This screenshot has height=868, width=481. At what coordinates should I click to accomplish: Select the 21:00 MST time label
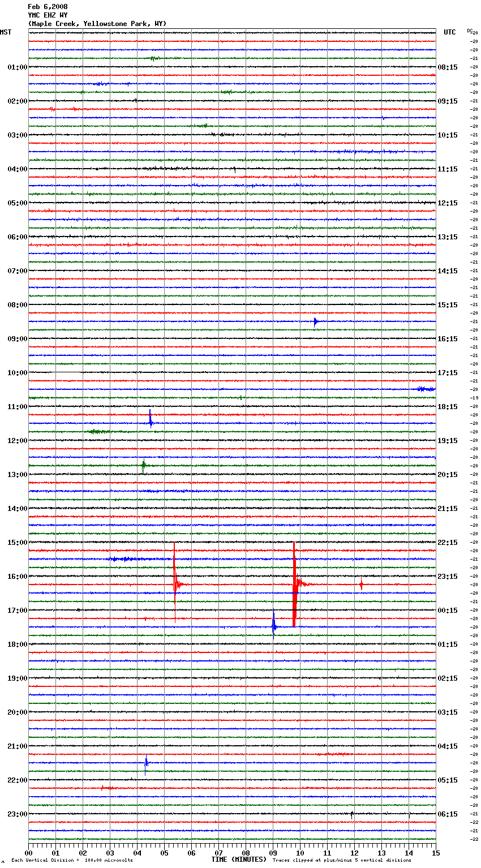18,746
